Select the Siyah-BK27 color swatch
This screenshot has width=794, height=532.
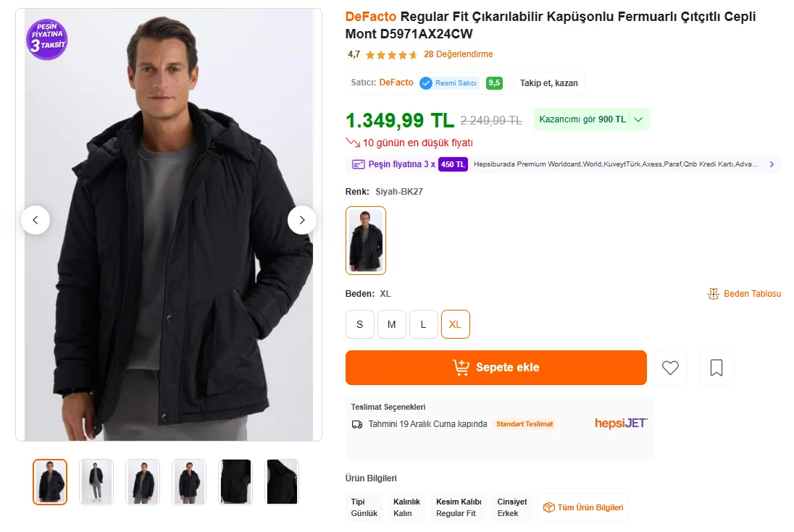point(366,240)
